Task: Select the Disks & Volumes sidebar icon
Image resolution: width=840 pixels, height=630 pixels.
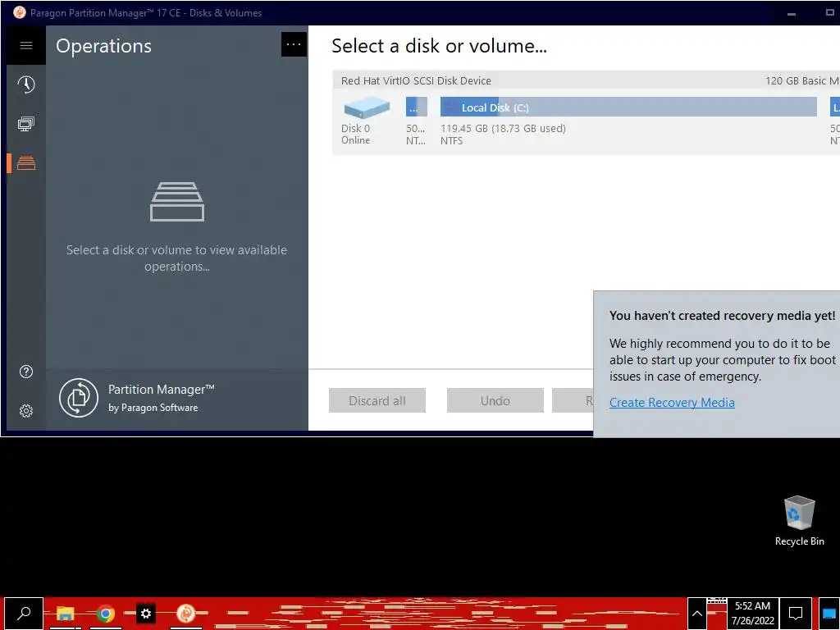Action: (x=25, y=163)
